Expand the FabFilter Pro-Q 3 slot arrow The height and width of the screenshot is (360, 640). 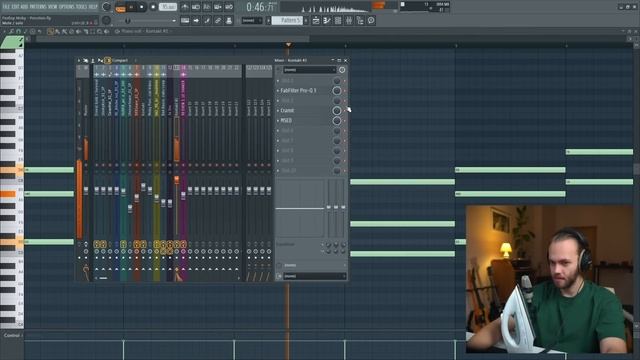[278, 91]
